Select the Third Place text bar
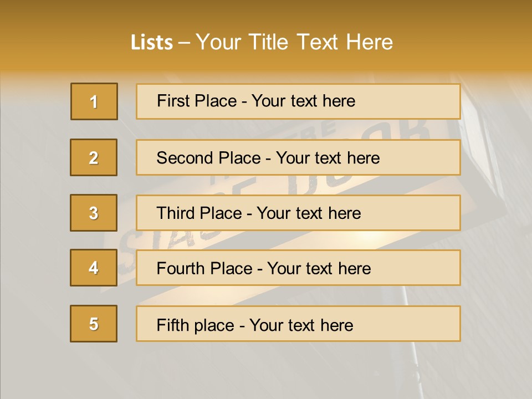This screenshot has height=399, width=532. (298, 213)
